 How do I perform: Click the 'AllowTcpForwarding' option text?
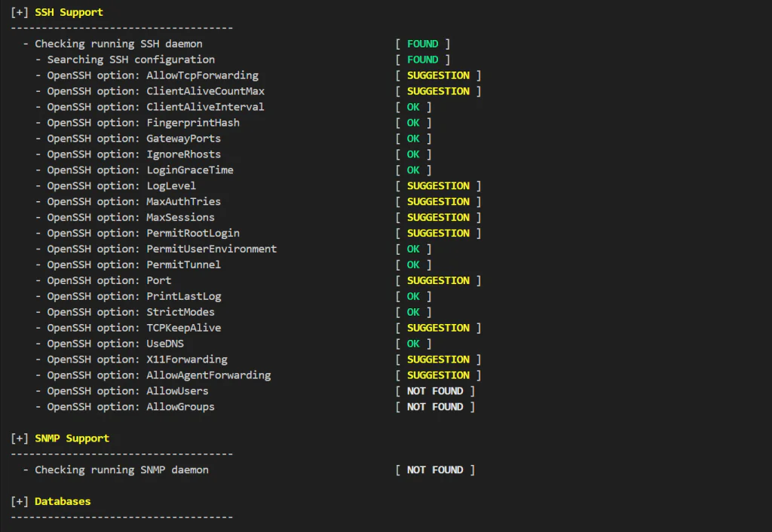[202, 75]
